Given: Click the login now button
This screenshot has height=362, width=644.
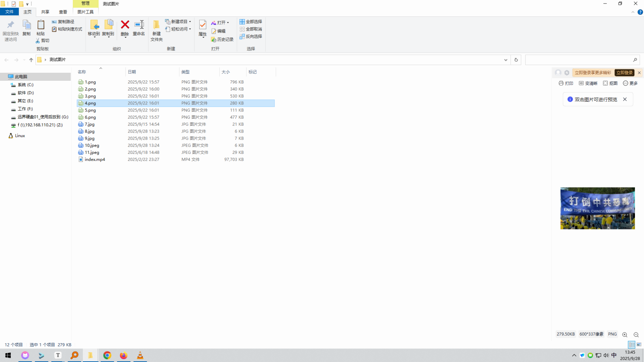Looking at the screenshot, I should [624, 73].
